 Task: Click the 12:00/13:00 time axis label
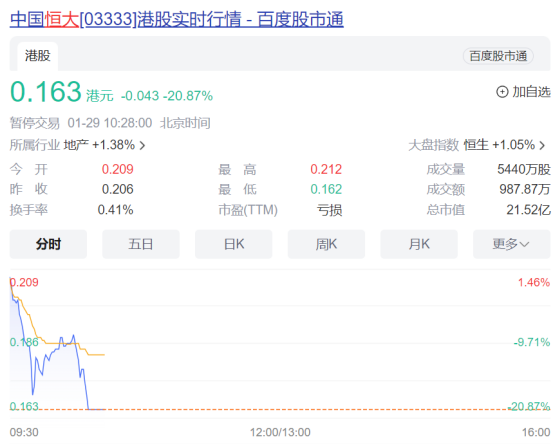click(280, 432)
